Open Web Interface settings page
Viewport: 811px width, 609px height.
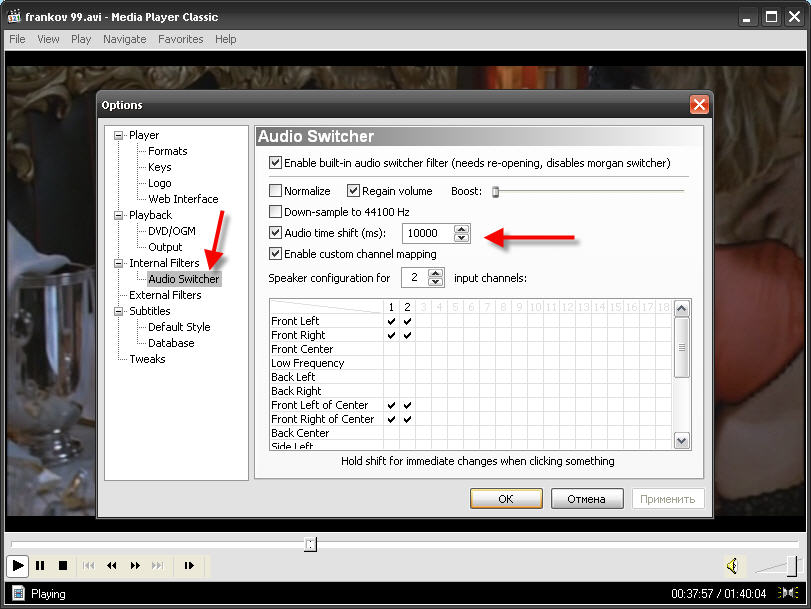[x=183, y=199]
